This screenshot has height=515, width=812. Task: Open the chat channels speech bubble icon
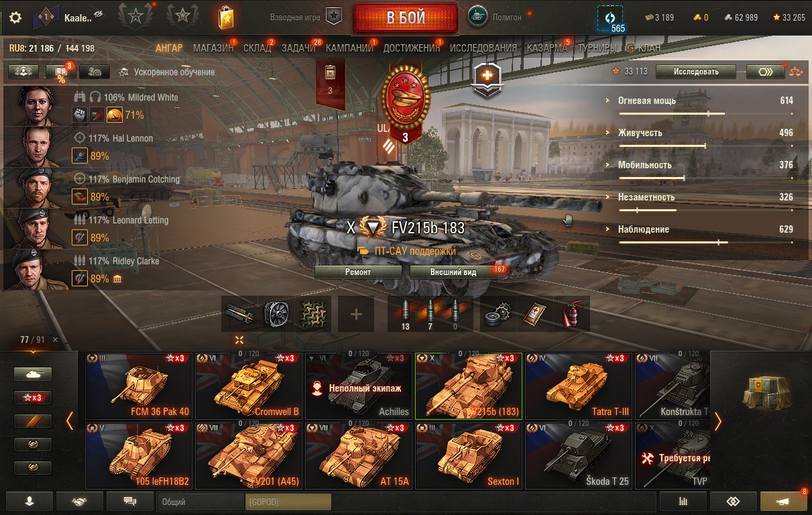[130, 501]
